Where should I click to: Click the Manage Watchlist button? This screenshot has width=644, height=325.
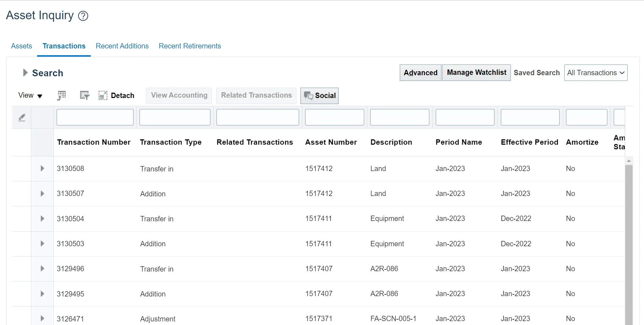(476, 73)
